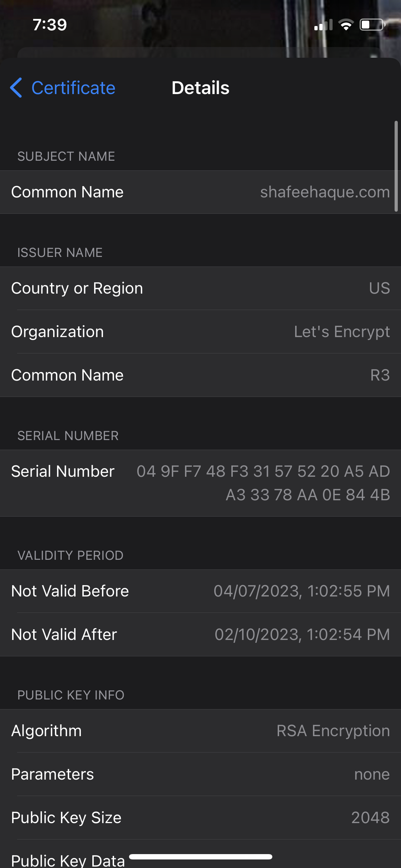Tap the Not Valid After date

click(302, 635)
